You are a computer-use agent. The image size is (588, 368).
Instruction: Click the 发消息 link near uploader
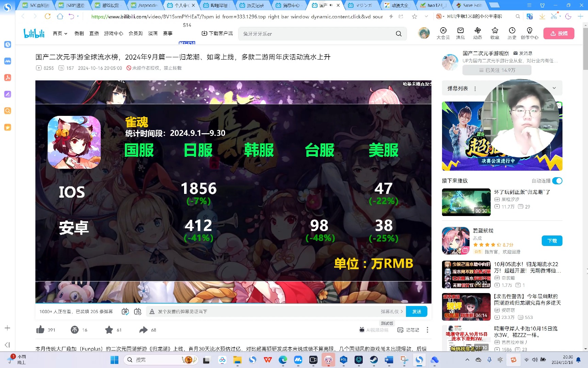click(523, 53)
